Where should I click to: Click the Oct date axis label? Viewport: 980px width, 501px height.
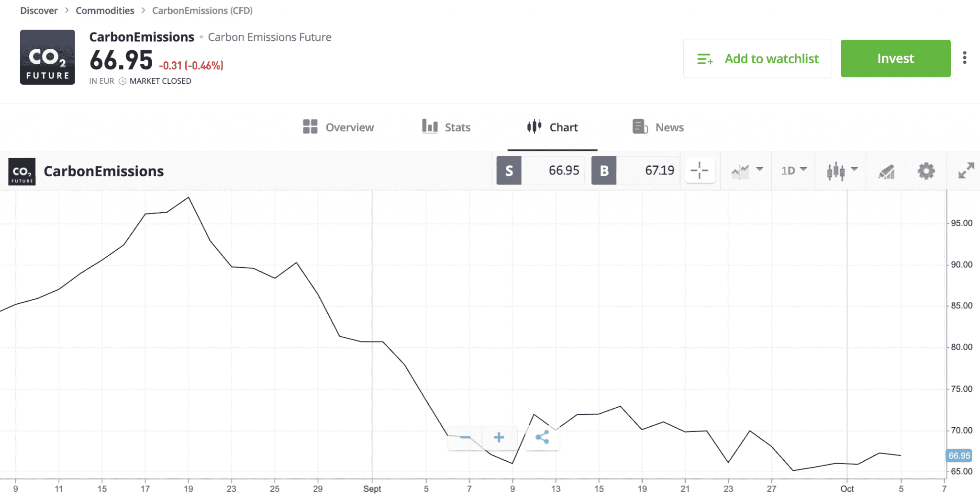[x=847, y=489]
